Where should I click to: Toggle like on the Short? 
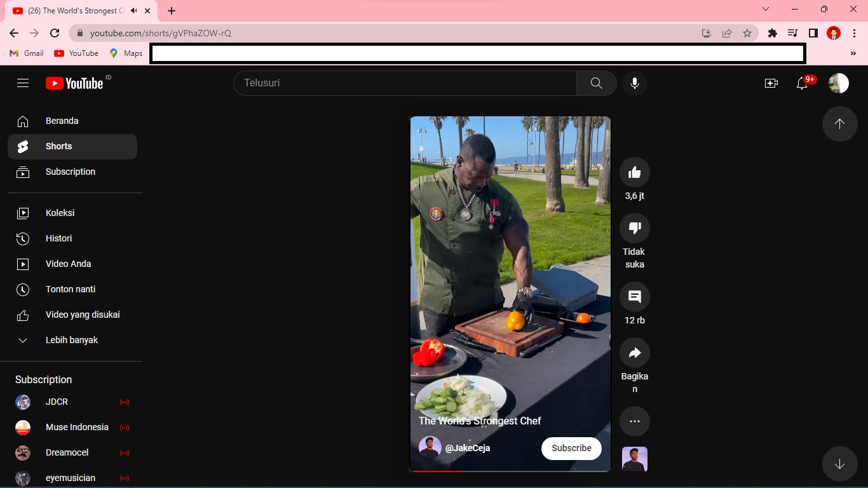tap(634, 172)
